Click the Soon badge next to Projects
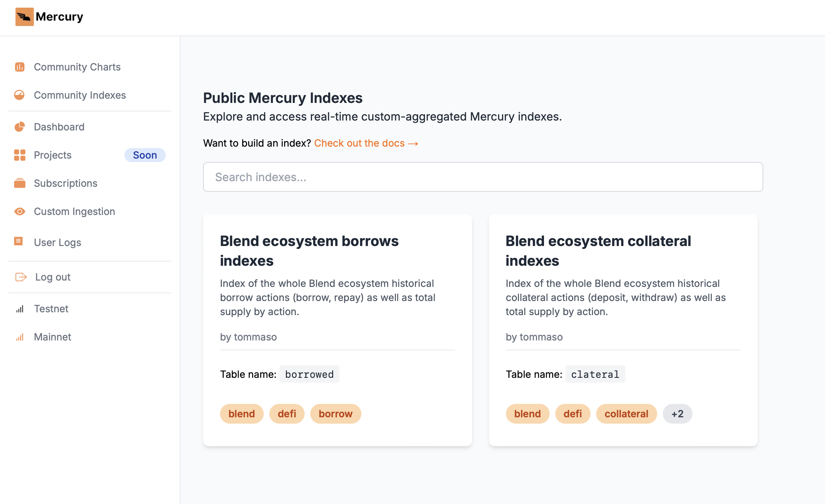The width and height of the screenshot is (825, 504). (x=145, y=155)
